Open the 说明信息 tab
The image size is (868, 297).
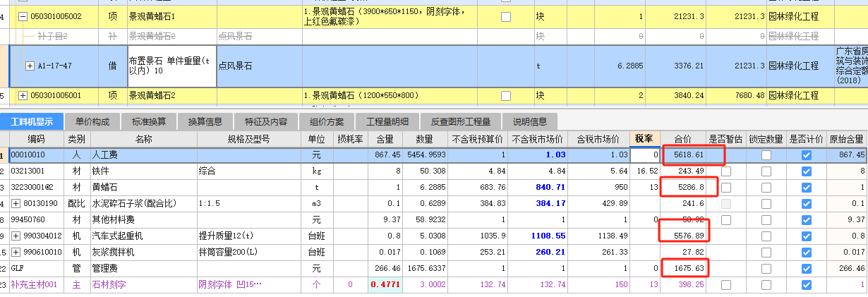point(529,121)
